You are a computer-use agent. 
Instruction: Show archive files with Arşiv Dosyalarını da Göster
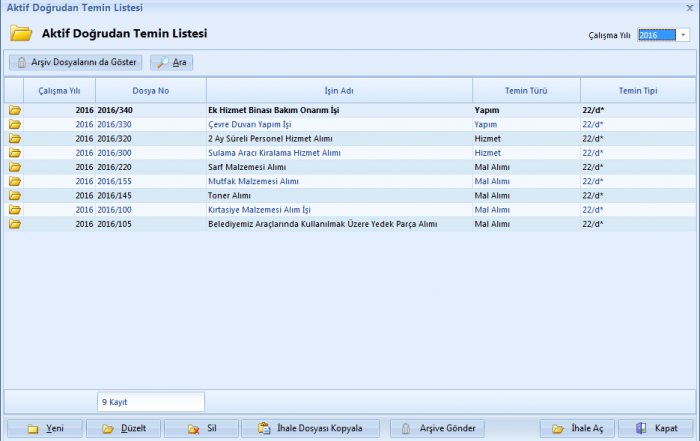[75, 62]
